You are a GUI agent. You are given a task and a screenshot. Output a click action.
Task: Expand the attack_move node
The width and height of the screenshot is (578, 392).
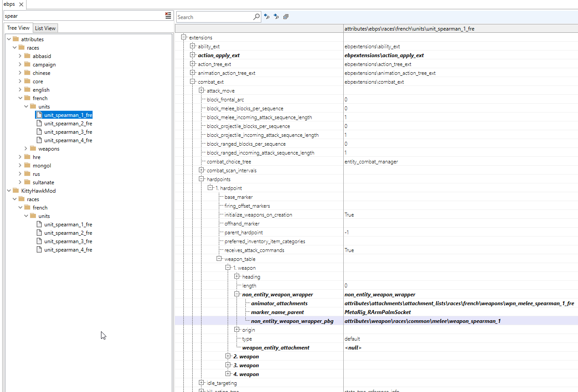(x=202, y=90)
